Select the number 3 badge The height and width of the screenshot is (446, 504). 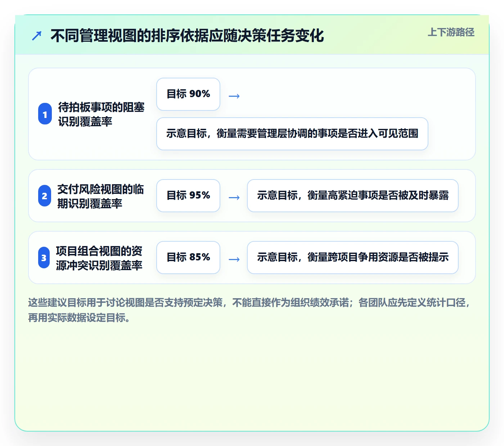[x=44, y=258]
